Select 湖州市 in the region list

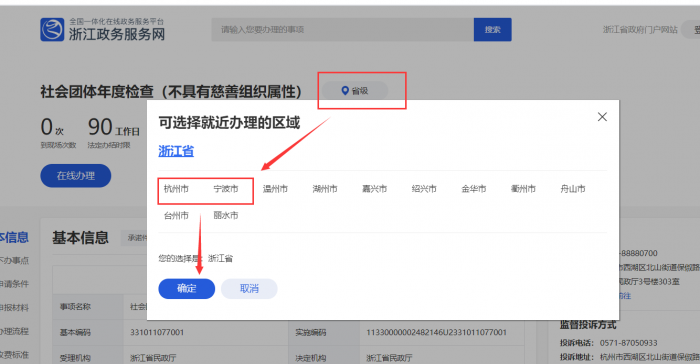[x=325, y=189]
